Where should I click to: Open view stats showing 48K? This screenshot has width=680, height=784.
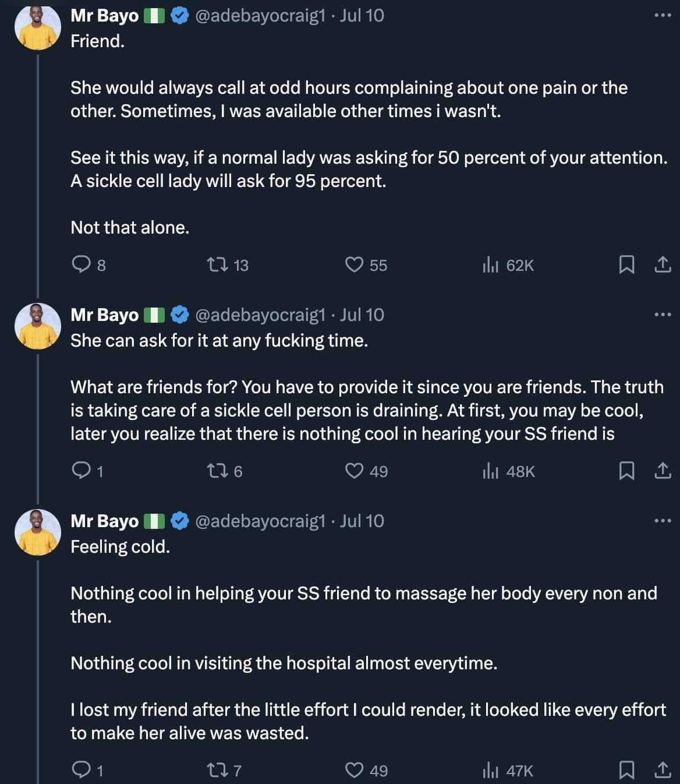coord(490,471)
